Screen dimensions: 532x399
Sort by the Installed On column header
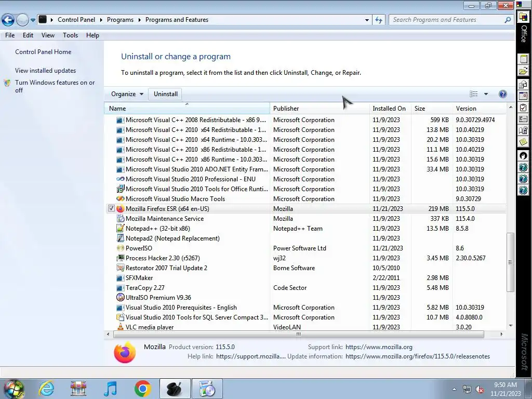[x=389, y=109]
